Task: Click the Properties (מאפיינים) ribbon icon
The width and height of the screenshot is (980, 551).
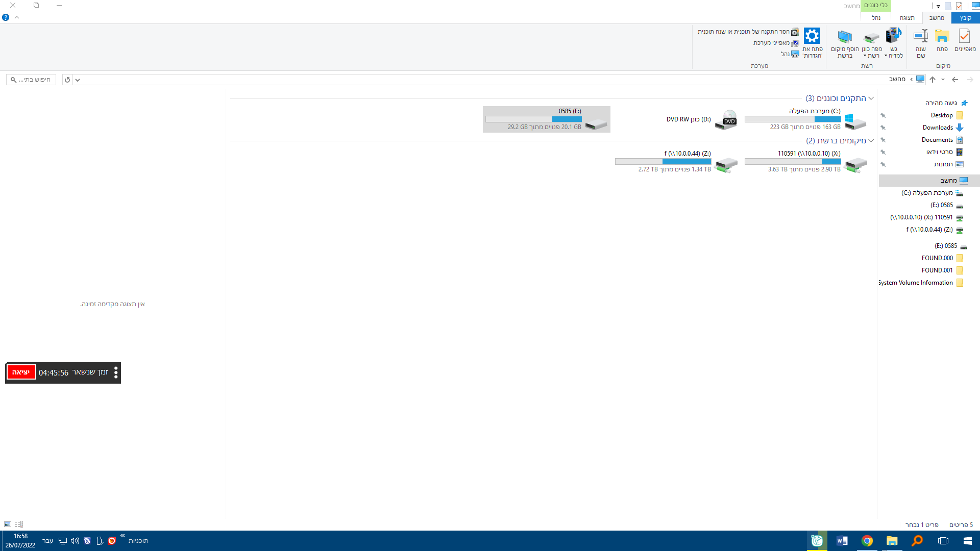Action: coord(964,37)
